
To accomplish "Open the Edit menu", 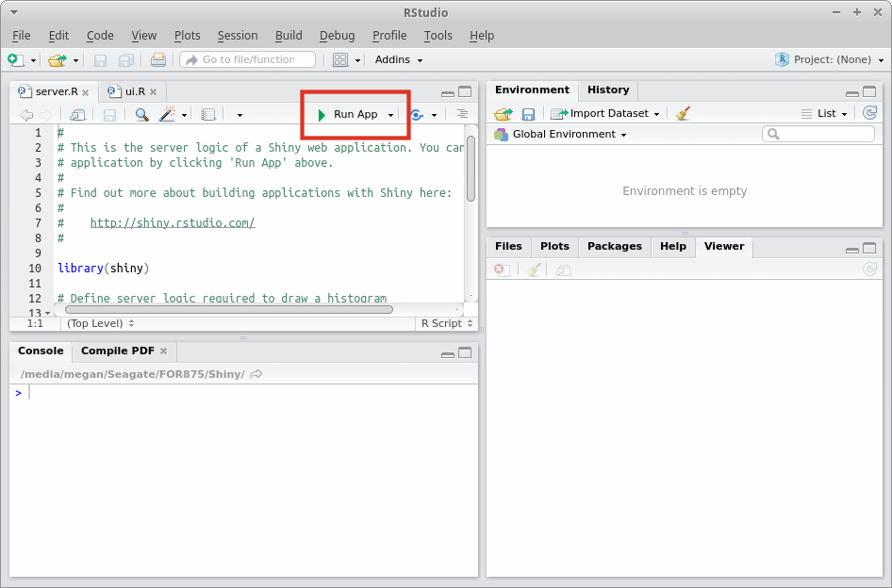I will click(x=58, y=35).
